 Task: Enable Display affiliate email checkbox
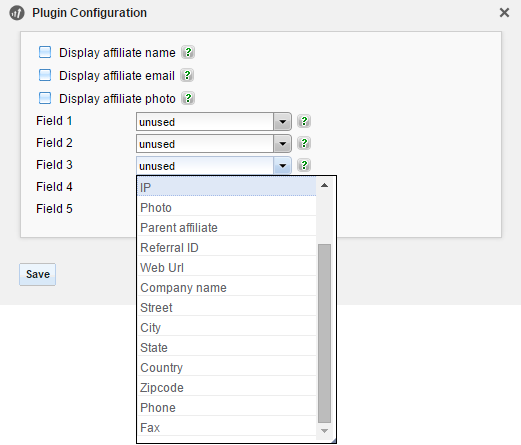coord(45,75)
